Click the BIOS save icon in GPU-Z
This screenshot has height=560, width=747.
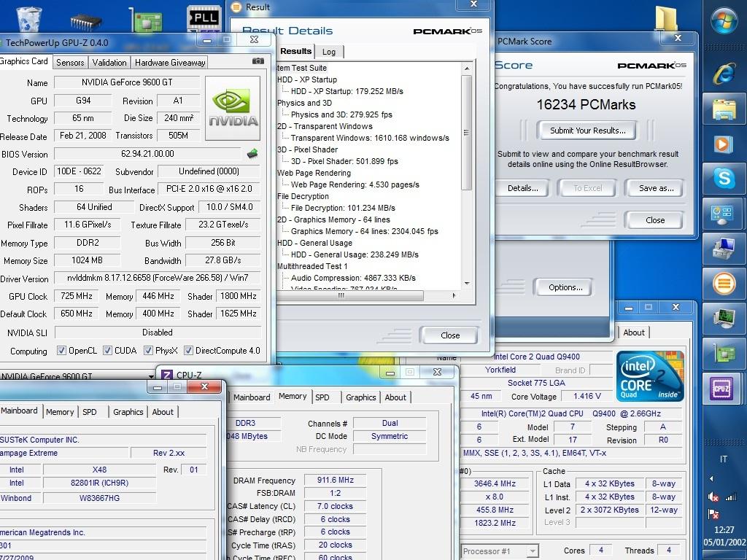click(x=252, y=153)
